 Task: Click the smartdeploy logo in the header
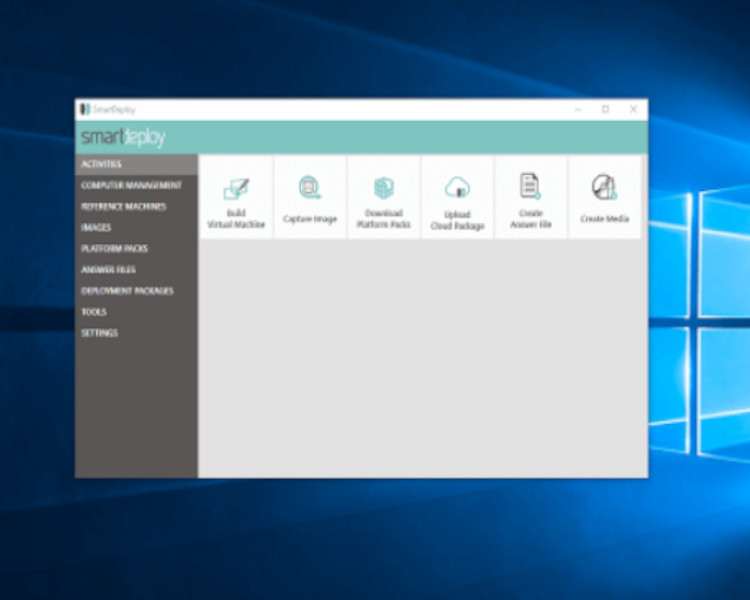[124, 138]
